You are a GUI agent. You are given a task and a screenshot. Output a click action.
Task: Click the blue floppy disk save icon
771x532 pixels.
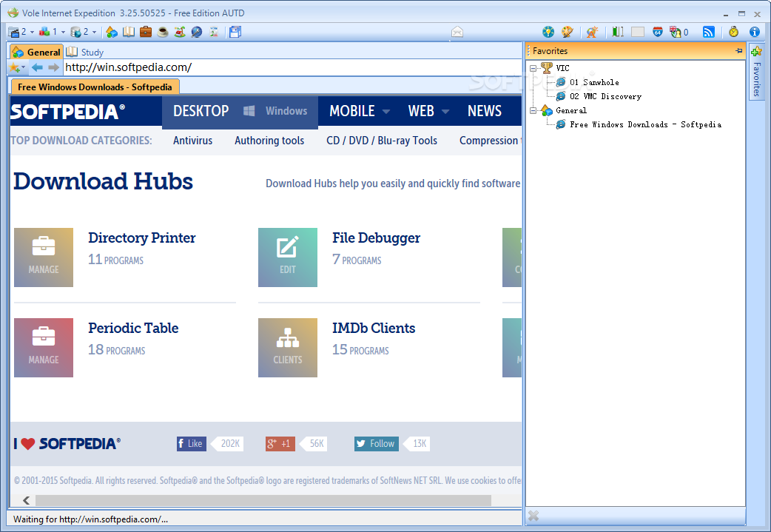point(235,32)
